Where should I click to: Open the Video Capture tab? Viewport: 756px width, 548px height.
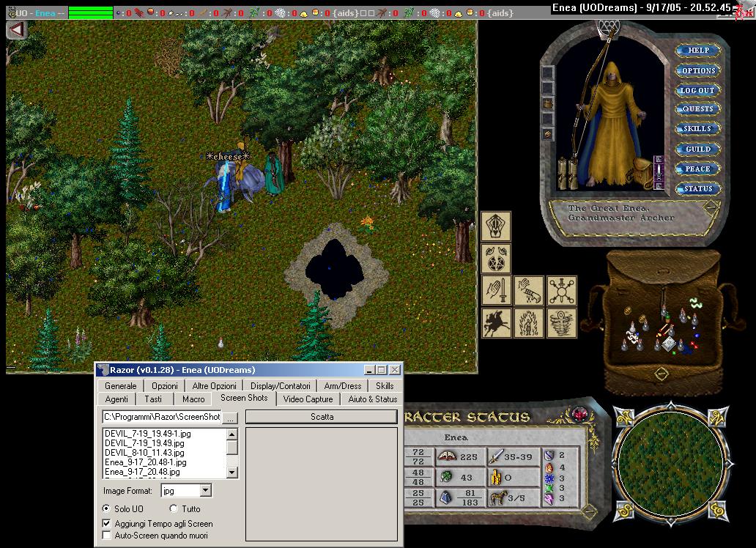[308, 399]
